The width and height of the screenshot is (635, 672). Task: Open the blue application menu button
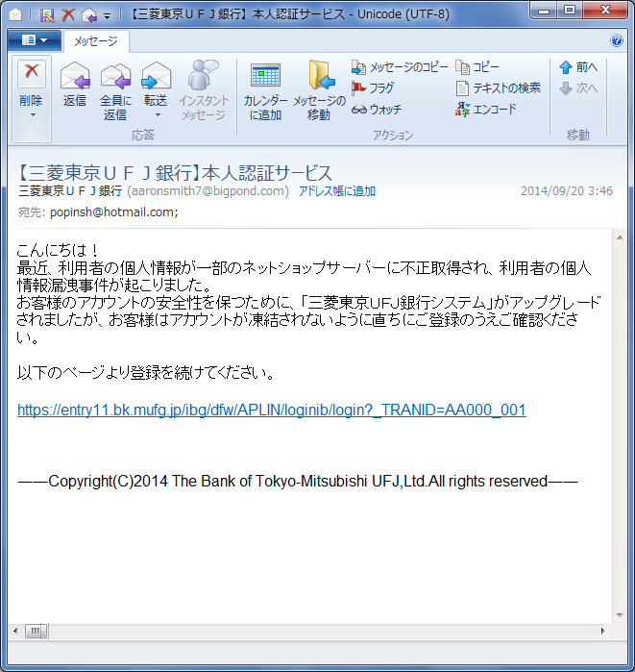[x=35, y=40]
